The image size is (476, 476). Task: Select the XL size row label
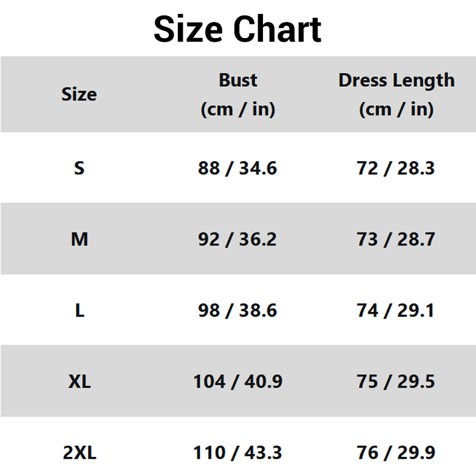tap(80, 381)
